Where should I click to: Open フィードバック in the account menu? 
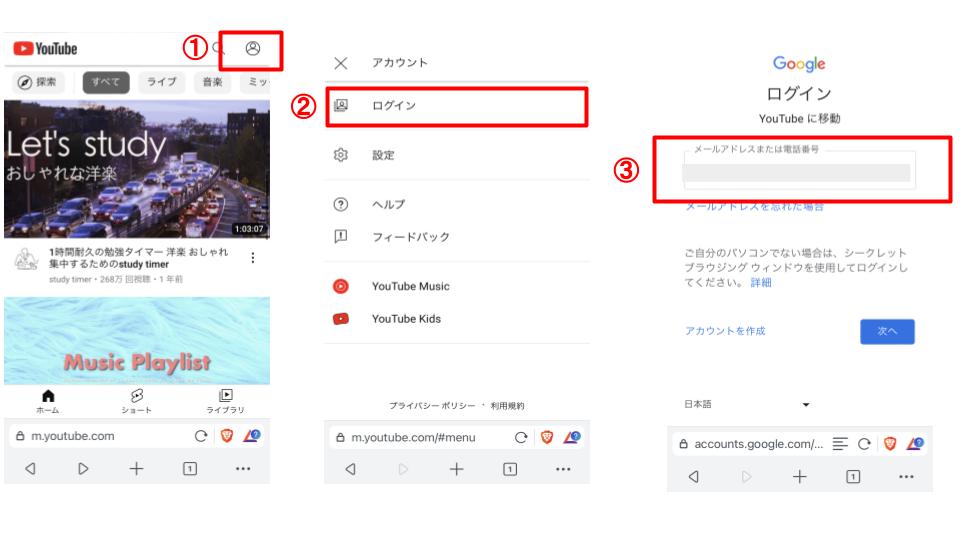[457, 237]
